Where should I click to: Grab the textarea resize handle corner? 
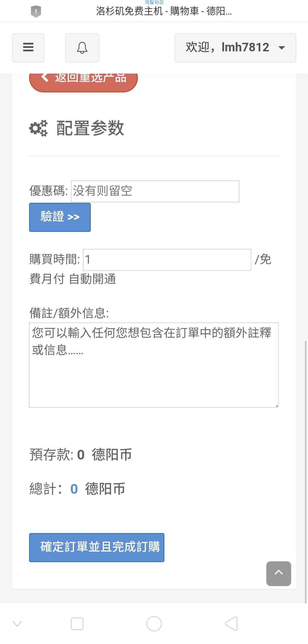point(276,405)
